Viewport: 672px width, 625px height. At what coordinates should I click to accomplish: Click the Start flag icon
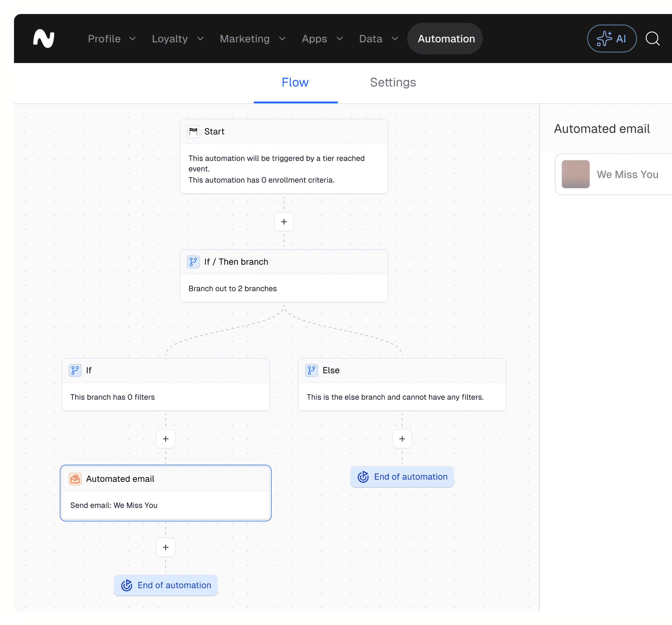point(193,132)
